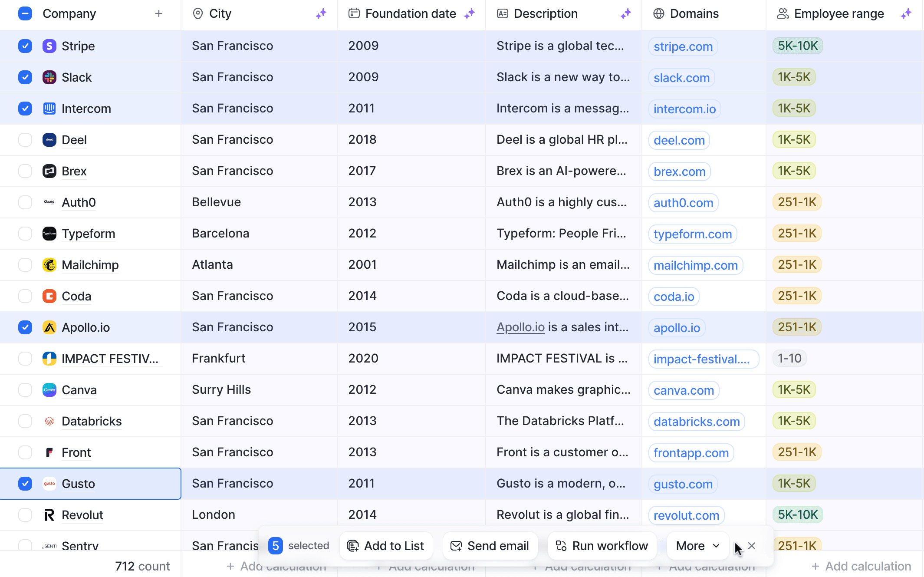Click Run workflow button
924x577 pixels.
coord(602,546)
